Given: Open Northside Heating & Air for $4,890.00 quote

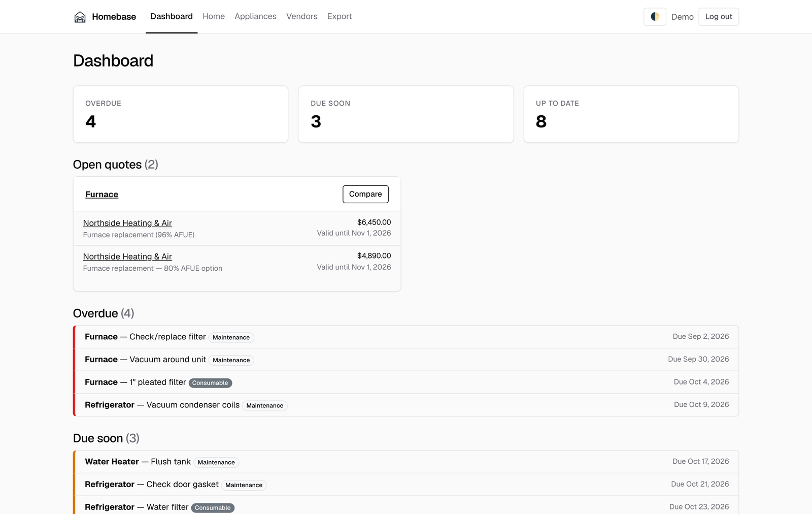Looking at the screenshot, I should coord(127,256).
